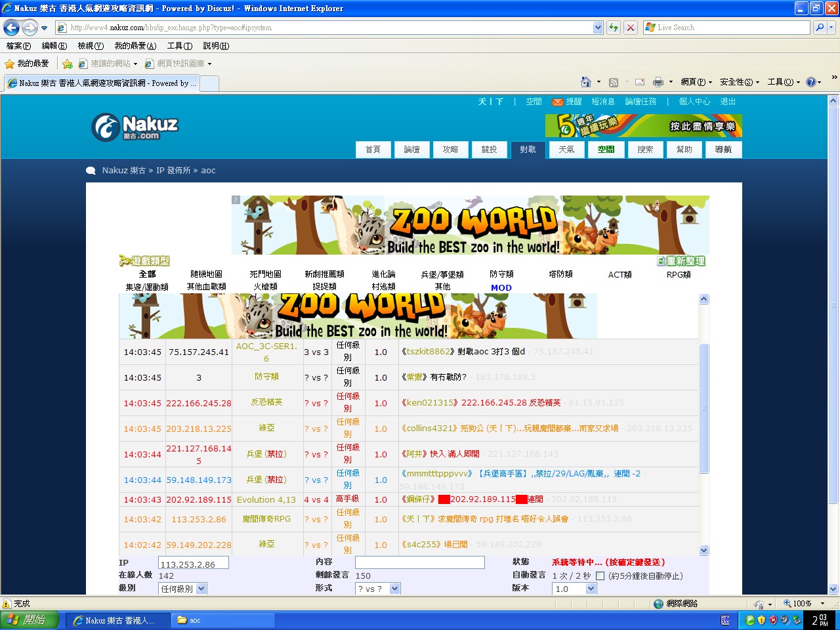Click the 內容 message input field
Image resolution: width=840 pixels, height=630 pixels.
tap(420, 562)
